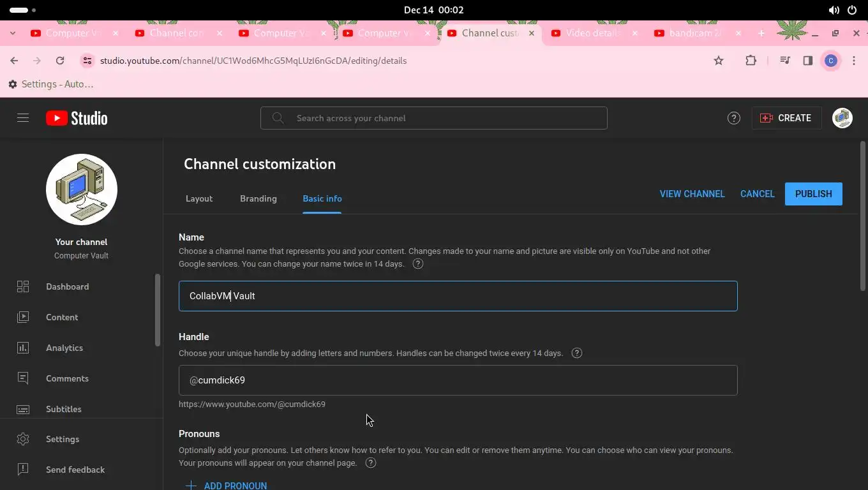Bookmark this page with the star

719,61
